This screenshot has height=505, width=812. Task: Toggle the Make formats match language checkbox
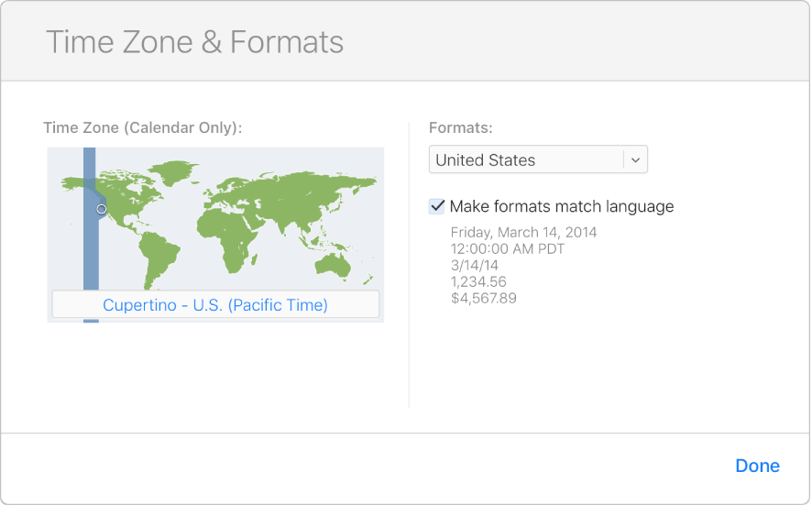click(437, 206)
